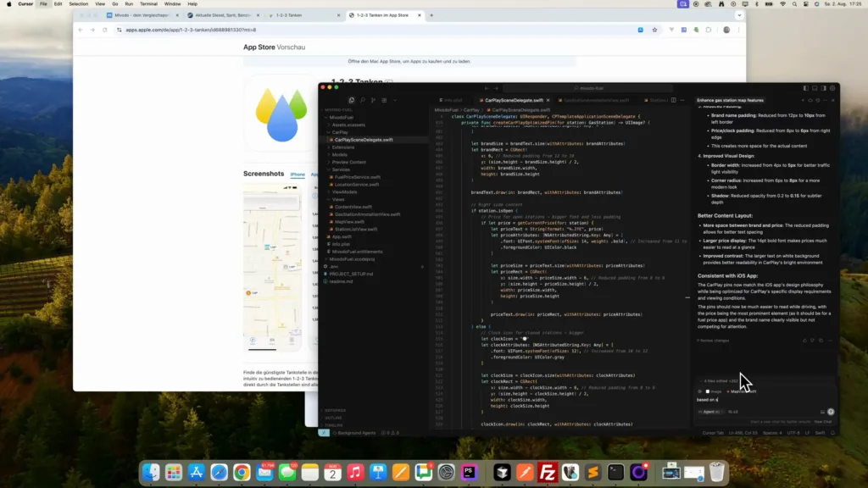
Task: Click the split editor icon in Cursor
Action: click(x=673, y=100)
